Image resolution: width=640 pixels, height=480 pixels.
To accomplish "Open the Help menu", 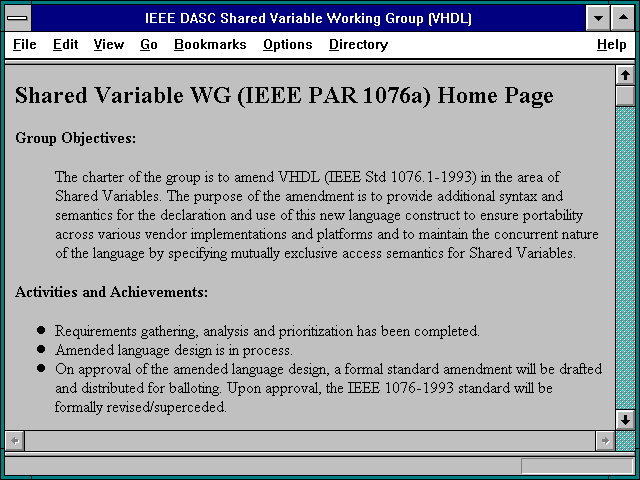I will point(611,44).
